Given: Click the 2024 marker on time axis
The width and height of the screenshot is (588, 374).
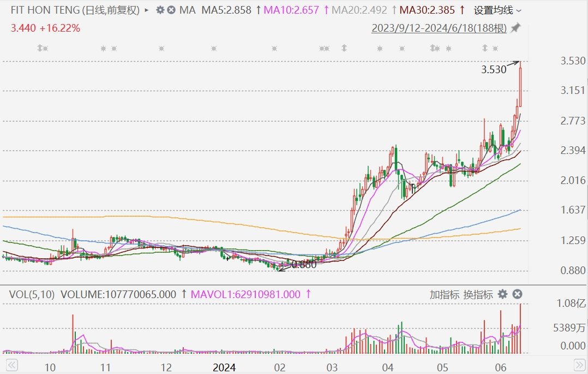Looking at the screenshot, I should 224,367.
